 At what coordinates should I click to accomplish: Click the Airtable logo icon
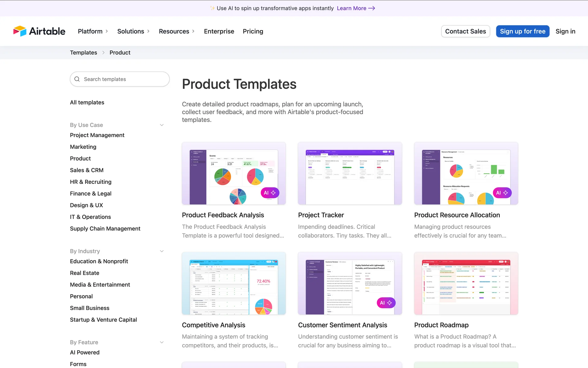pyautogui.click(x=20, y=31)
